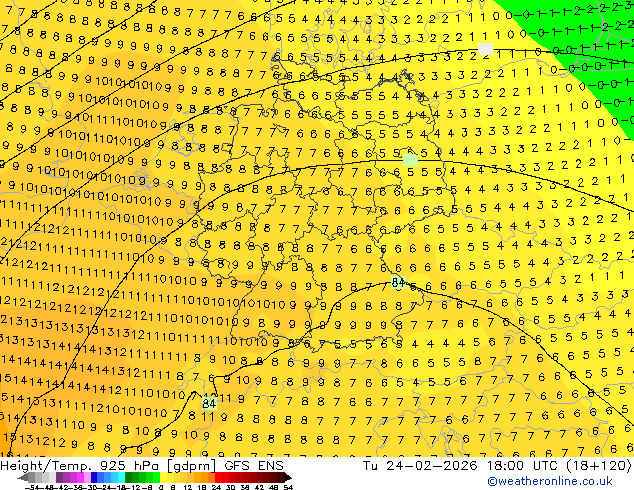Click the grey left arrow tip of color scale

(x=22, y=478)
